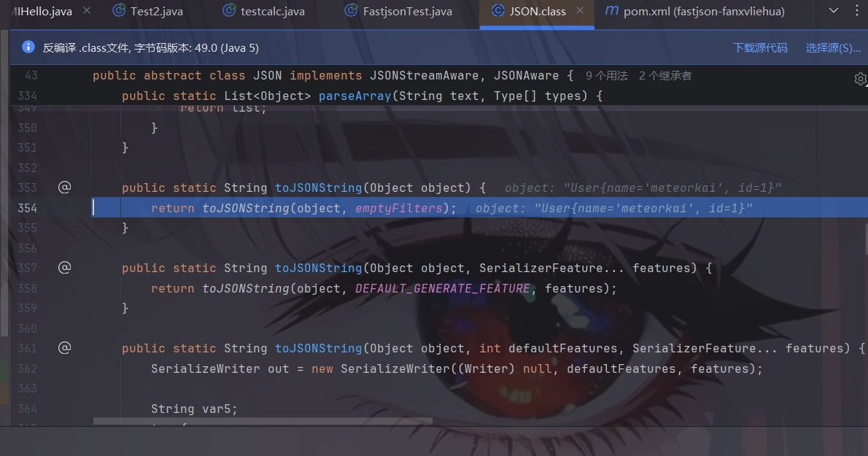Screen dimensions: 868x456
Task: Click the class file icon on the JSON.class tab
Action: pyautogui.click(x=497, y=11)
